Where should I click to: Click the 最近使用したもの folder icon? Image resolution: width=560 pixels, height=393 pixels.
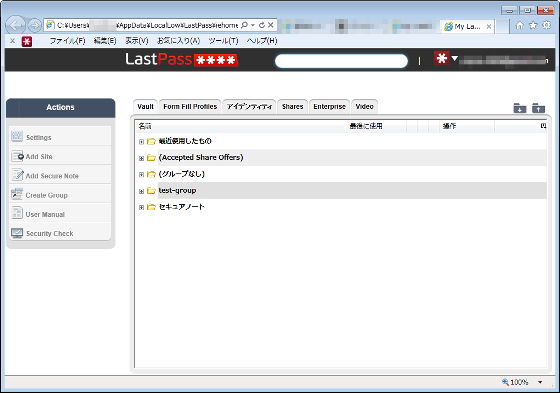(151, 141)
